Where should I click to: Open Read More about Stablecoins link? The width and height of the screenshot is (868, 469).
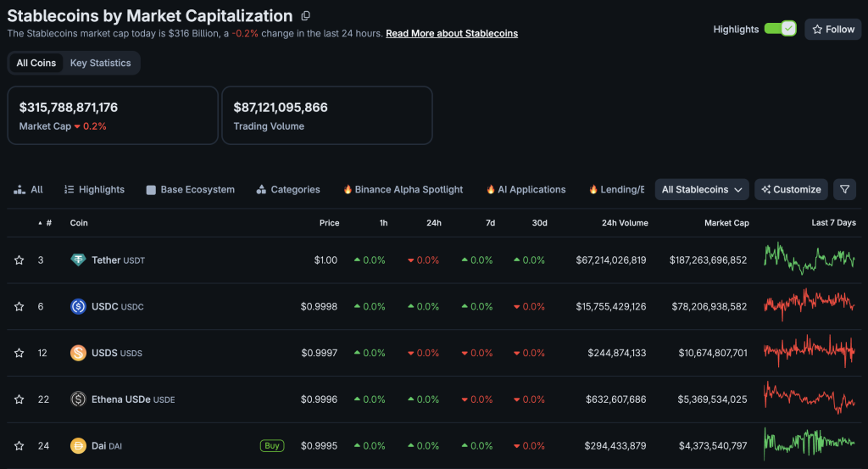pyautogui.click(x=451, y=33)
